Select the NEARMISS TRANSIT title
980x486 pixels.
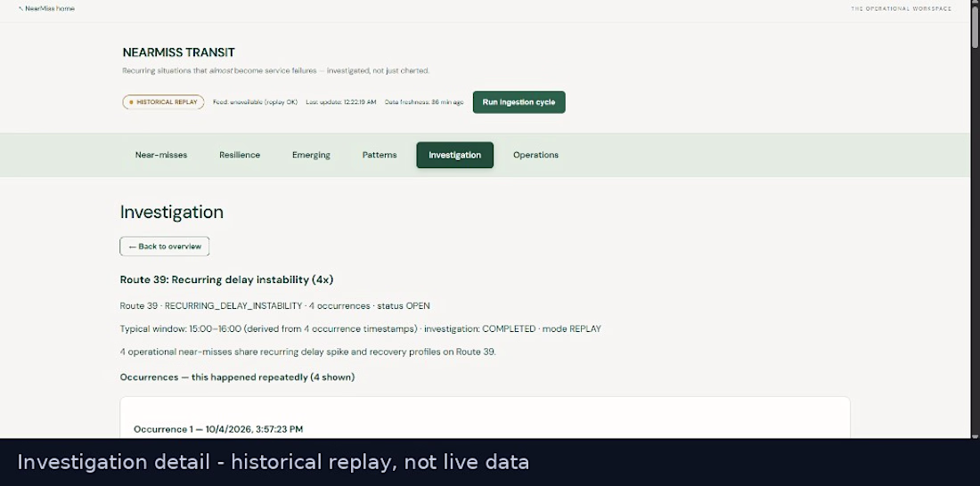[x=179, y=53]
